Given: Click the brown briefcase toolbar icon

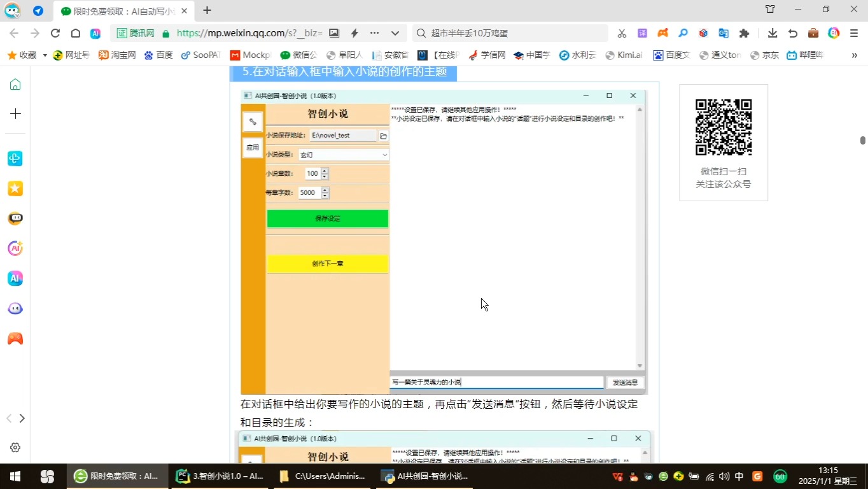Looking at the screenshot, I should point(813,33).
